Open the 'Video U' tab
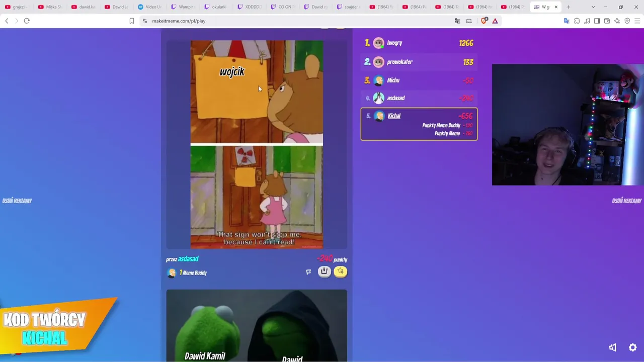This screenshot has height=362, width=644. click(x=149, y=7)
